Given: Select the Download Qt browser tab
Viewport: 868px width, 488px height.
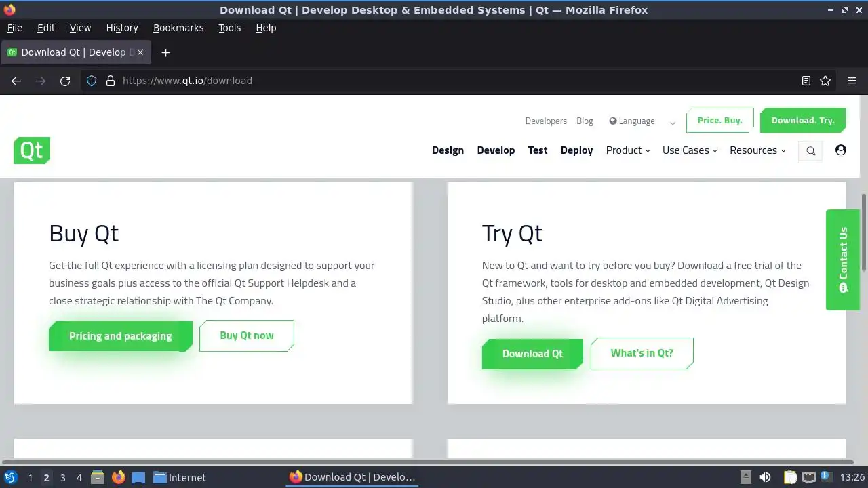Looking at the screenshot, I should (x=75, y=52).
